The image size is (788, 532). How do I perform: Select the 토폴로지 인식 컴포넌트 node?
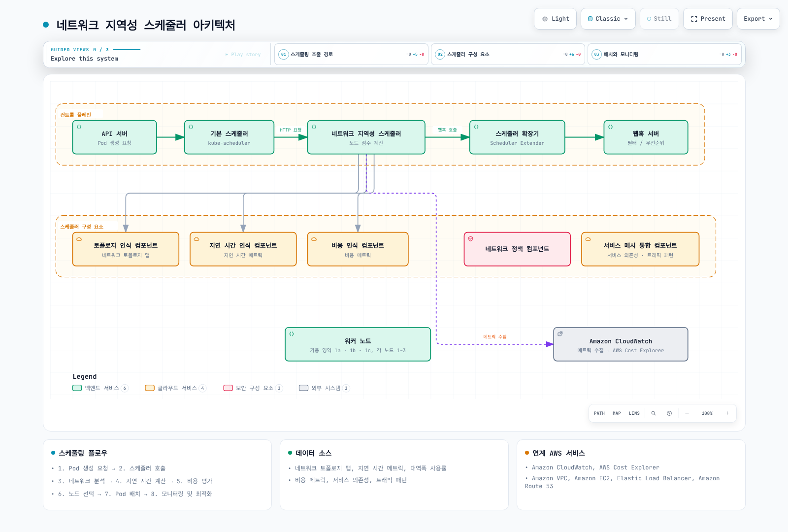(x=126, y=249)
